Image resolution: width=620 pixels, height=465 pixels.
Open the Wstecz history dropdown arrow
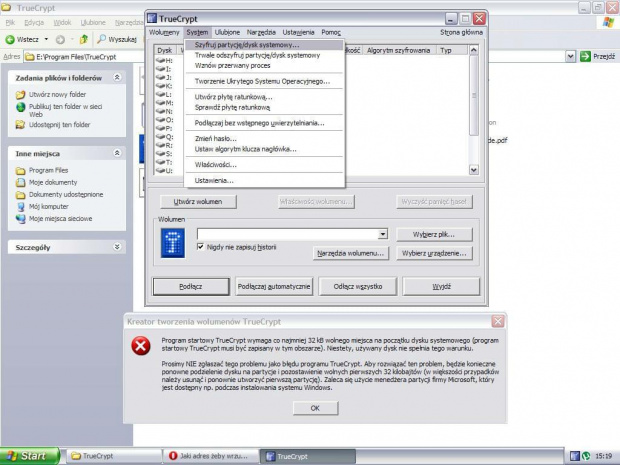46,39
